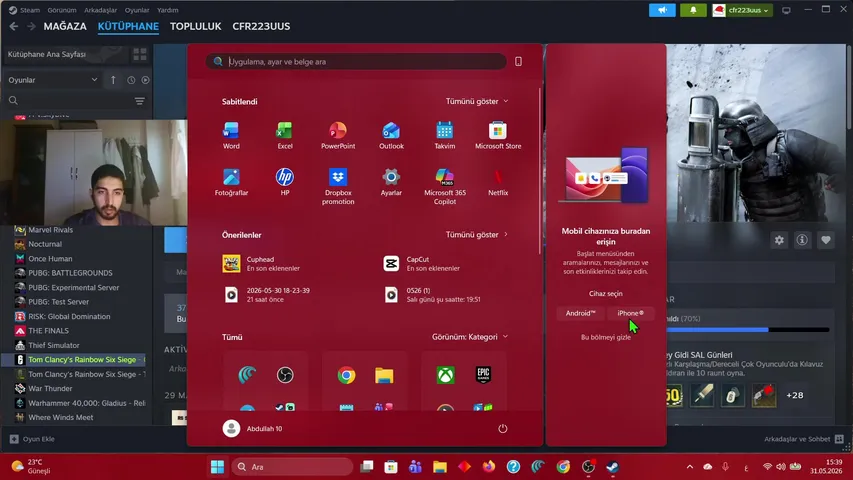Open 2026-05-30 18-23-39 video file
The image size is (853, 480).
(266, 294)
